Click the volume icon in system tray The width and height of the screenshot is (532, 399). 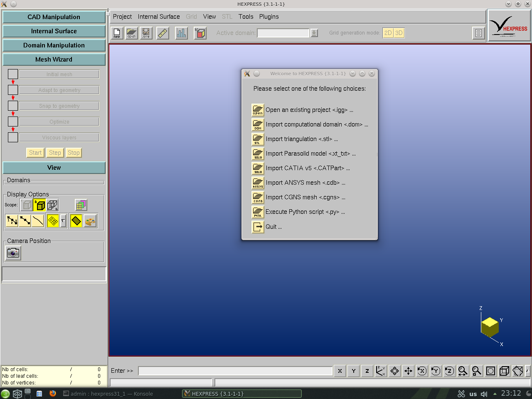pyautogui.click(x=484, y=394)
